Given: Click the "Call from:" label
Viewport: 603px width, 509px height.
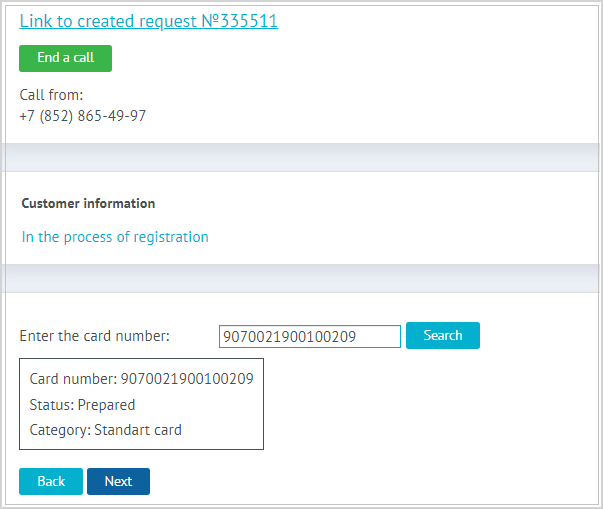Looking at the screenshot, I should 51,96.
